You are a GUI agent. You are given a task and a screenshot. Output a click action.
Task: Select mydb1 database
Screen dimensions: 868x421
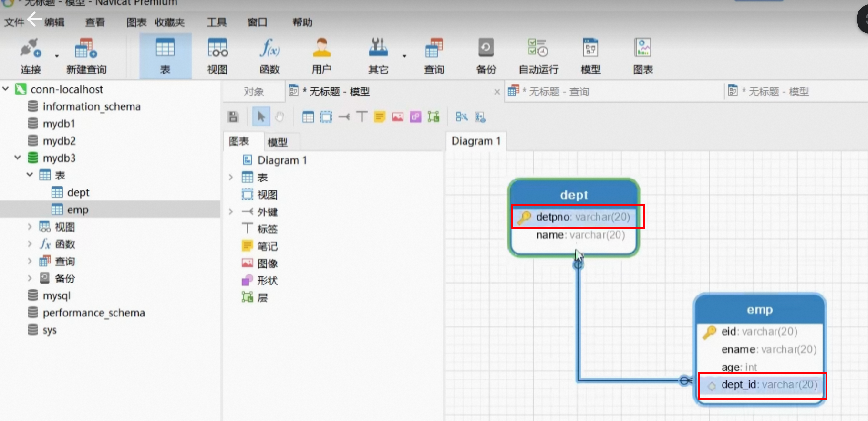59,124
